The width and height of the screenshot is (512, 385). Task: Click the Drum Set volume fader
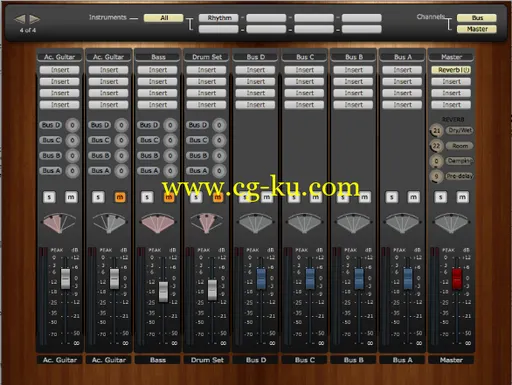coord(212,290)
